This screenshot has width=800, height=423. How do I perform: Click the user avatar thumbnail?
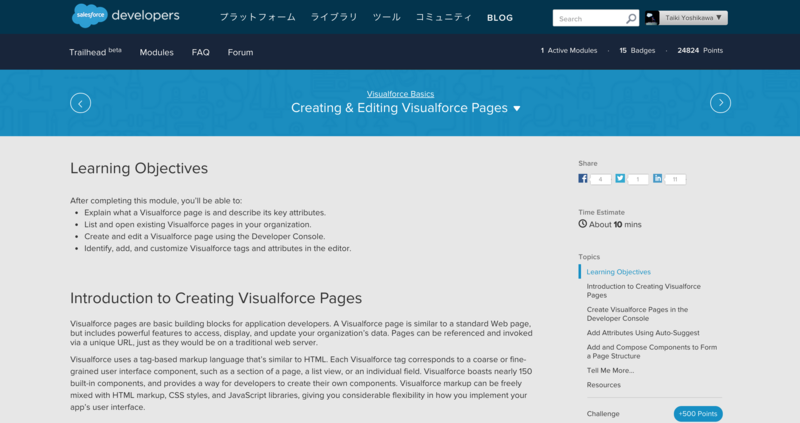(x=652, y=18)
